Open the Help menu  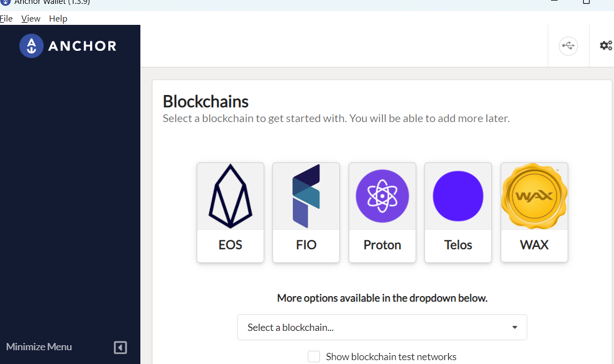(x=58, y=18)
